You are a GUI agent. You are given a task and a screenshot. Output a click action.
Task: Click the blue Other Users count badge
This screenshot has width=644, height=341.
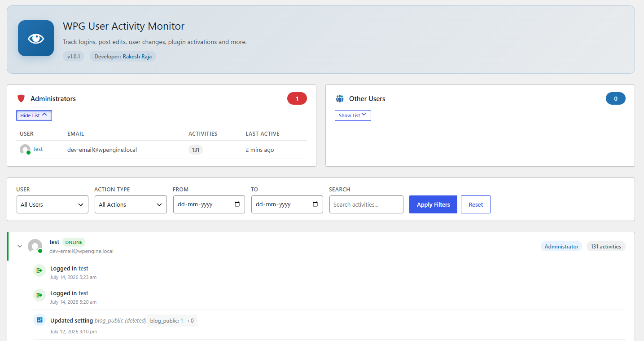pyautogui.click(x=616, y=98)
